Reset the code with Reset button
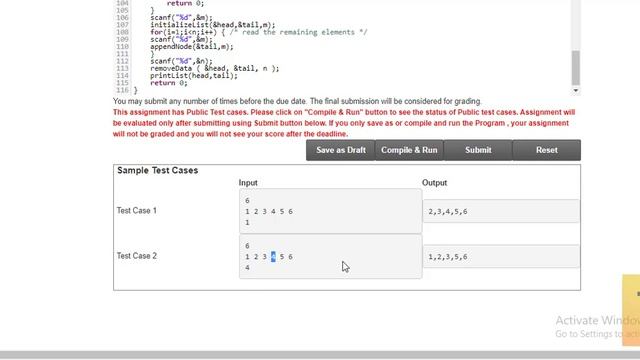This screenshot has height=360, width=640. pos(547,150)
